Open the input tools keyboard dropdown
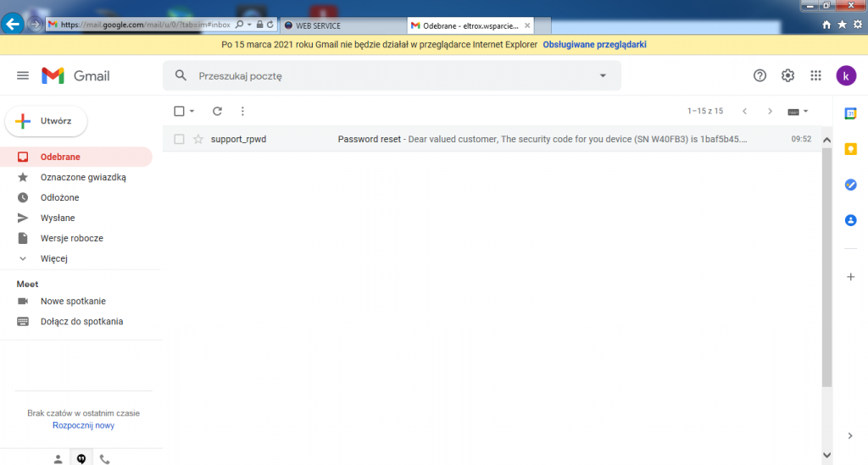868x465 pixels. click(798, 111)
